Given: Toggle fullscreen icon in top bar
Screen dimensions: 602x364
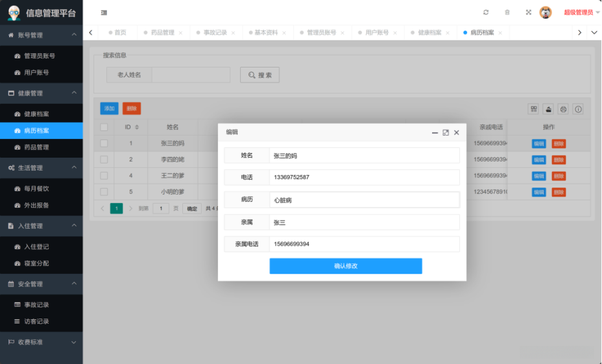Looking at the screenshot, I should [528, 12].
